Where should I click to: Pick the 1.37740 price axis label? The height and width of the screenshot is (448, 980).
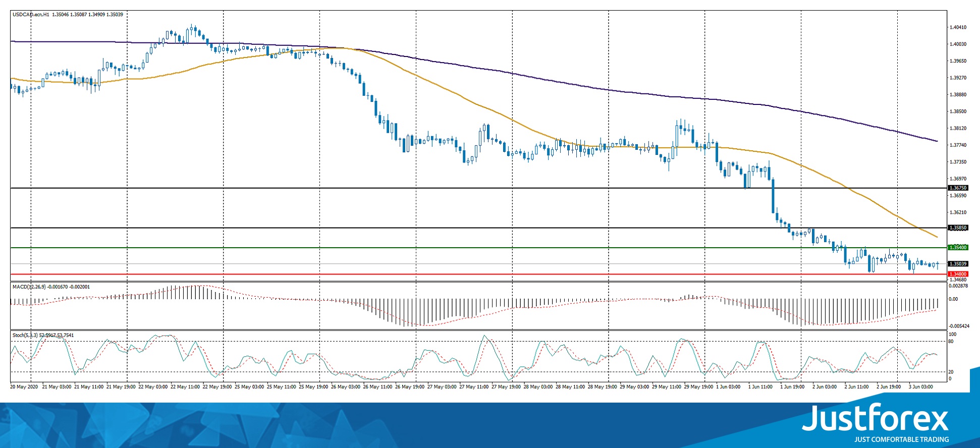pos(958,145)
